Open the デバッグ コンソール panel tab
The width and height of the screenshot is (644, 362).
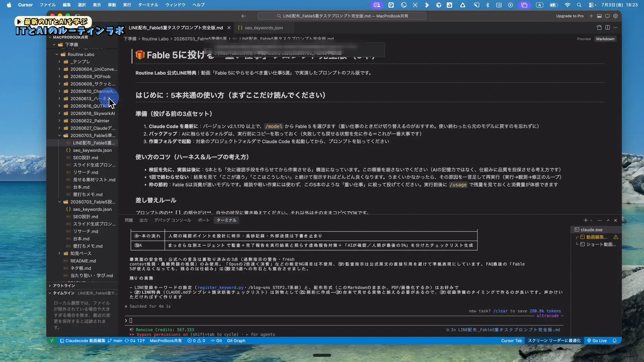[x=172, y=220]
